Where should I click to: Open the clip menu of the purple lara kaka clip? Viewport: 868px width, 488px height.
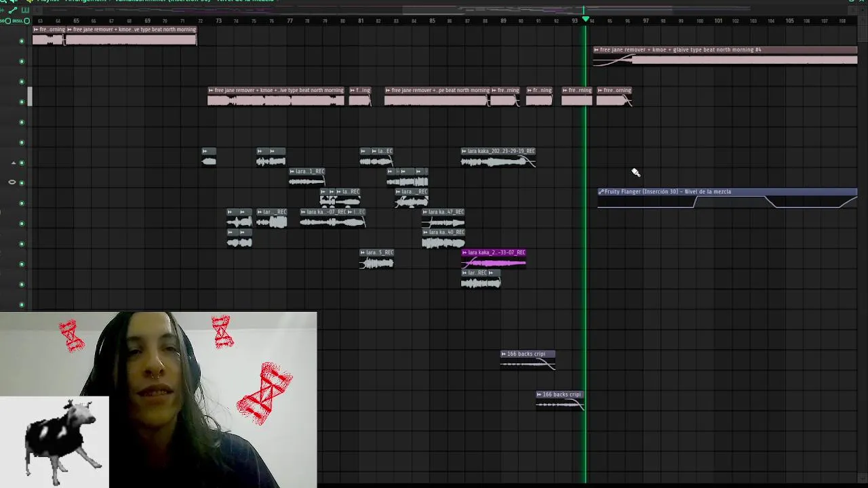point(465,253)
